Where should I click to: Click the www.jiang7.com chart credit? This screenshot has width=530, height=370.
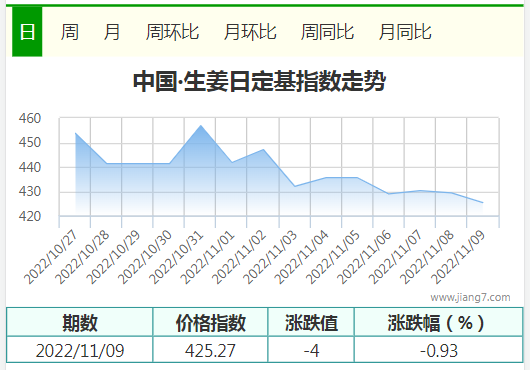tap(470, 297)
